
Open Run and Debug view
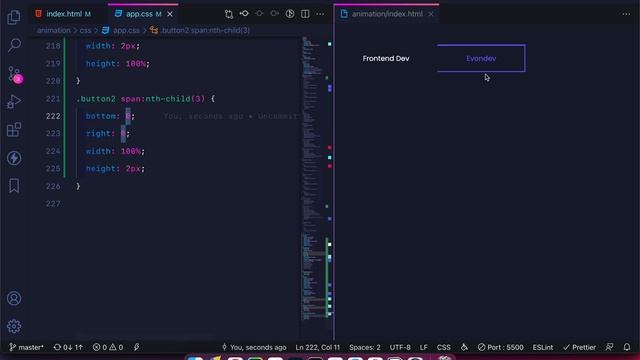(x=14, y=101)
